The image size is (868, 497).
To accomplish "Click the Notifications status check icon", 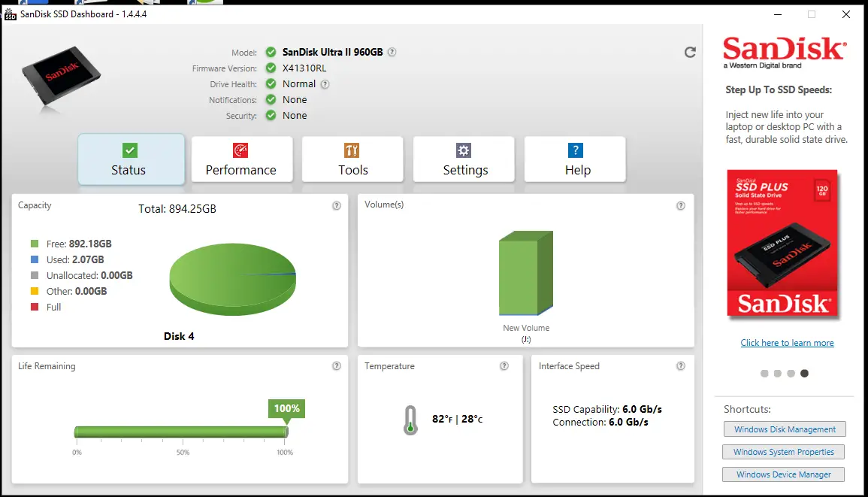I will tap(271, 100).
